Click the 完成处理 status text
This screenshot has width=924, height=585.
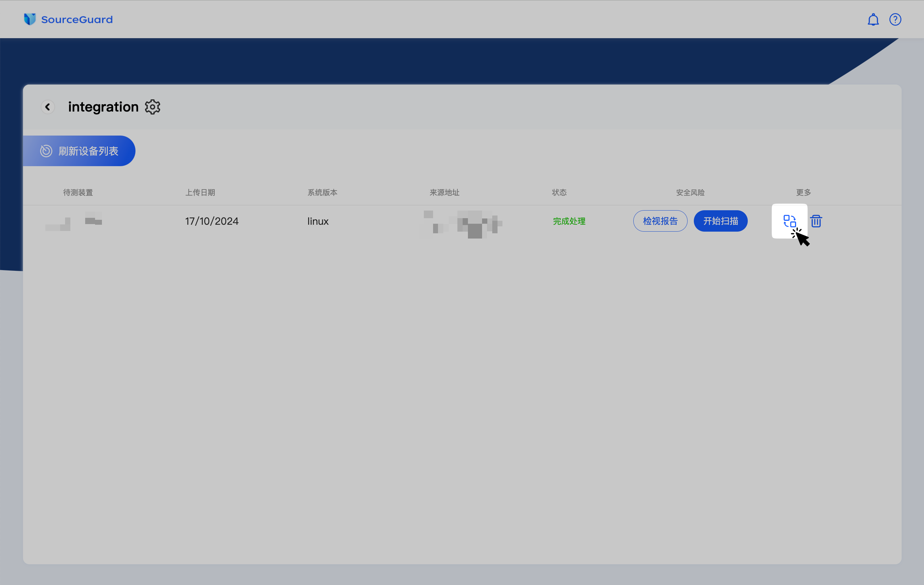[569, 221]
